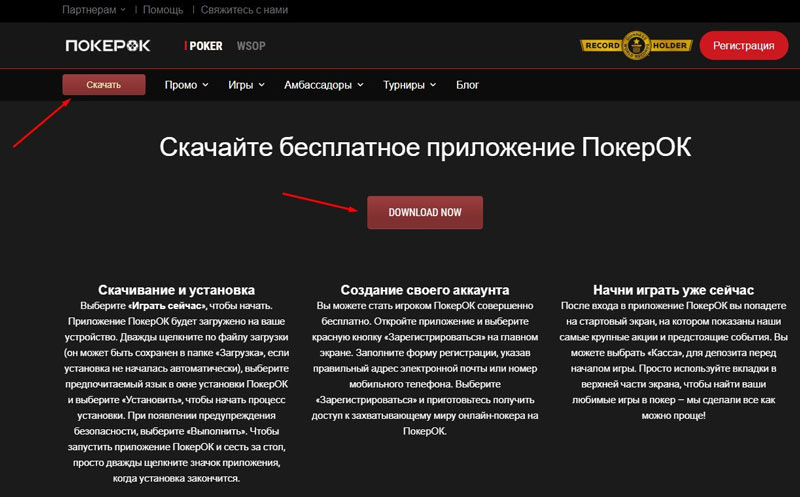Click the DOWNLOAD NOW button
This screenshot has width=800, height=497.
(425, 212)
